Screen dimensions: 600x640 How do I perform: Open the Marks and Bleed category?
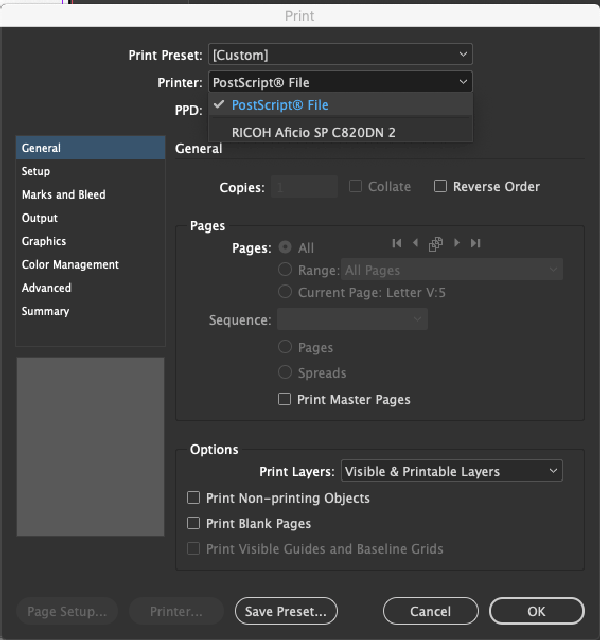coord(91,195)
